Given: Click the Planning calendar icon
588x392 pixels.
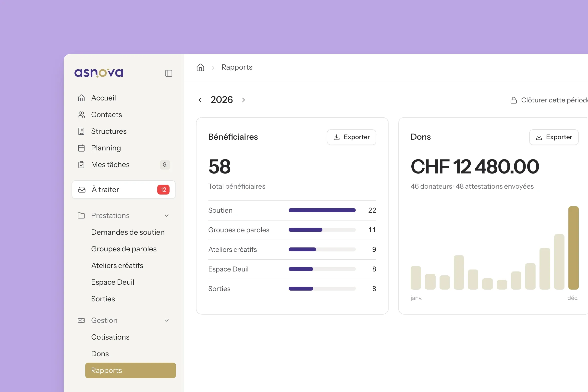Looking at the screenshot, I should (81, 148).
